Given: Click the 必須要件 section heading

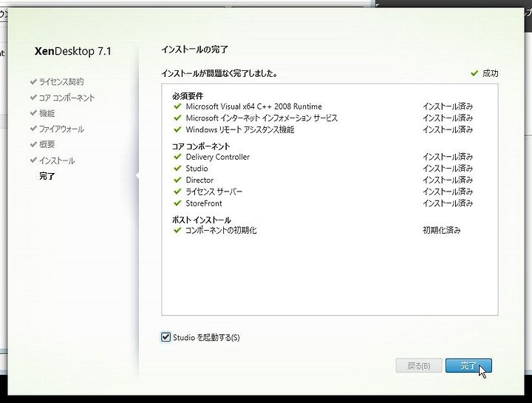Looking at the screenshot, I should [188, 95].
